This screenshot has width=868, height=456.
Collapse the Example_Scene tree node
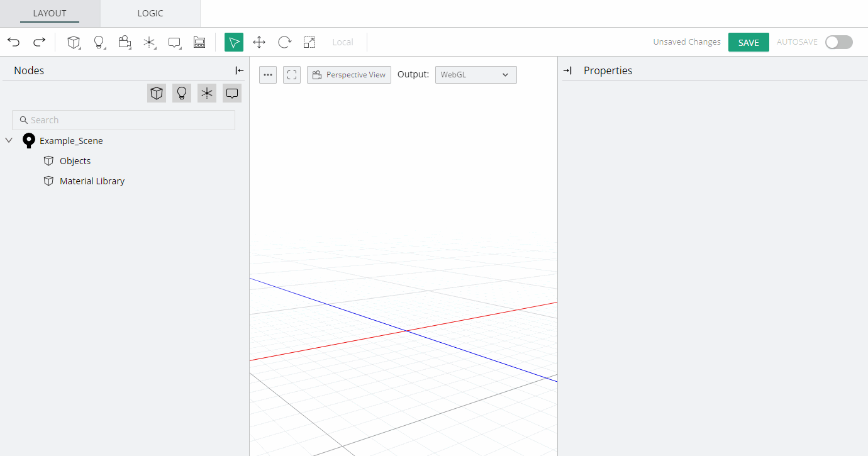pos(9,140)
